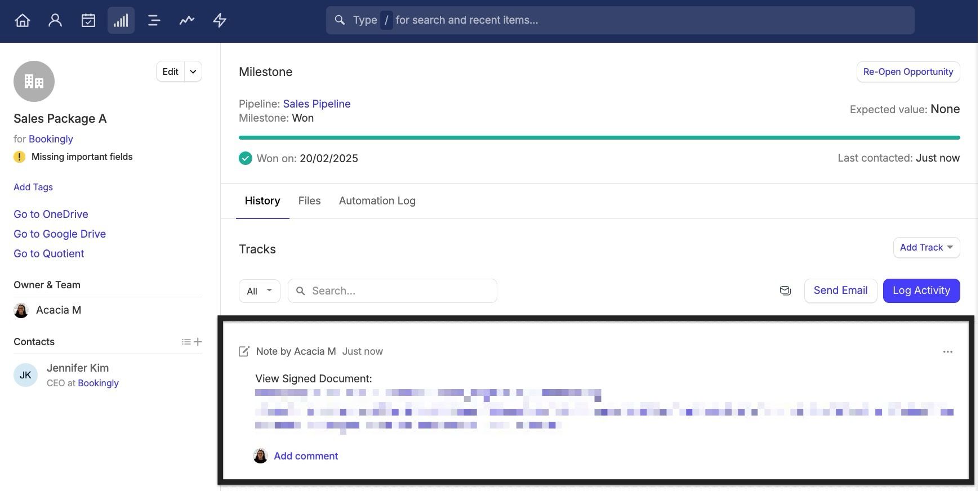Click the owner name Acacia M
This screenshot has height=491, width=980.
[59, 310]
